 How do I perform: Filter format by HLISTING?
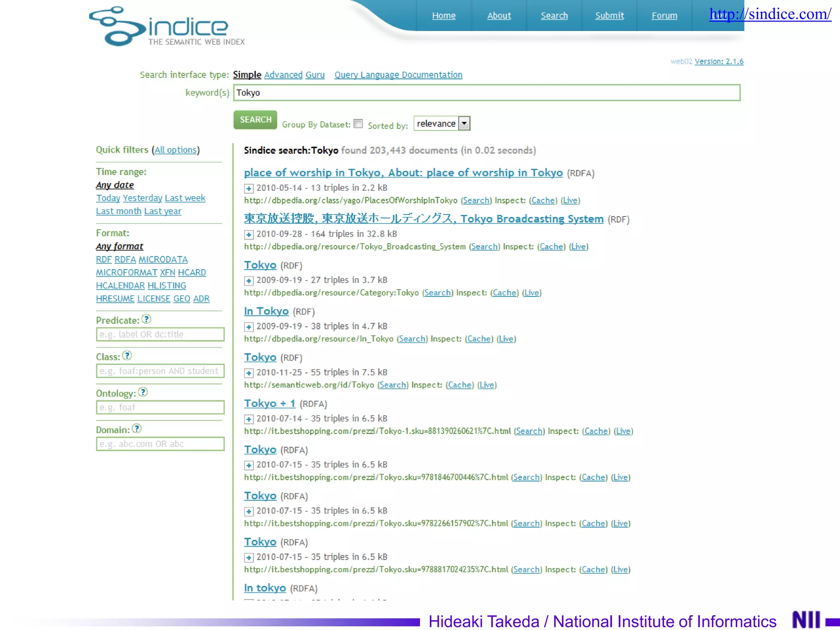[167, 286]
